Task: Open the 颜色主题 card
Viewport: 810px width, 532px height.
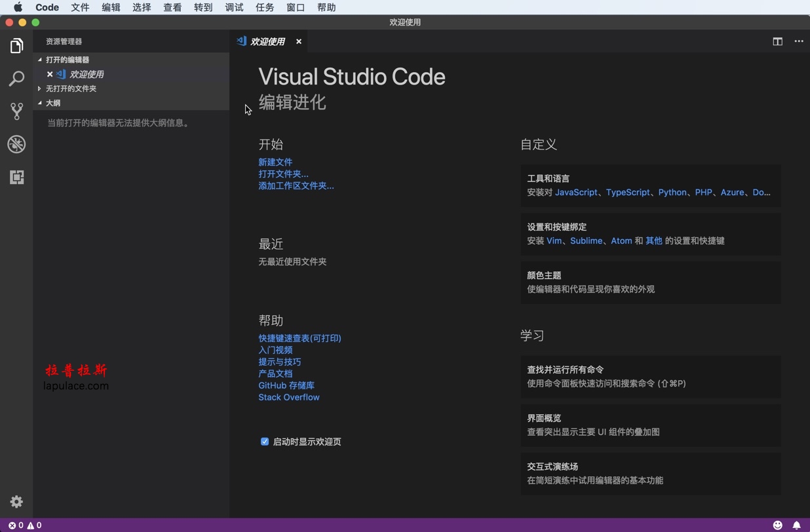Action: [651, 282]
